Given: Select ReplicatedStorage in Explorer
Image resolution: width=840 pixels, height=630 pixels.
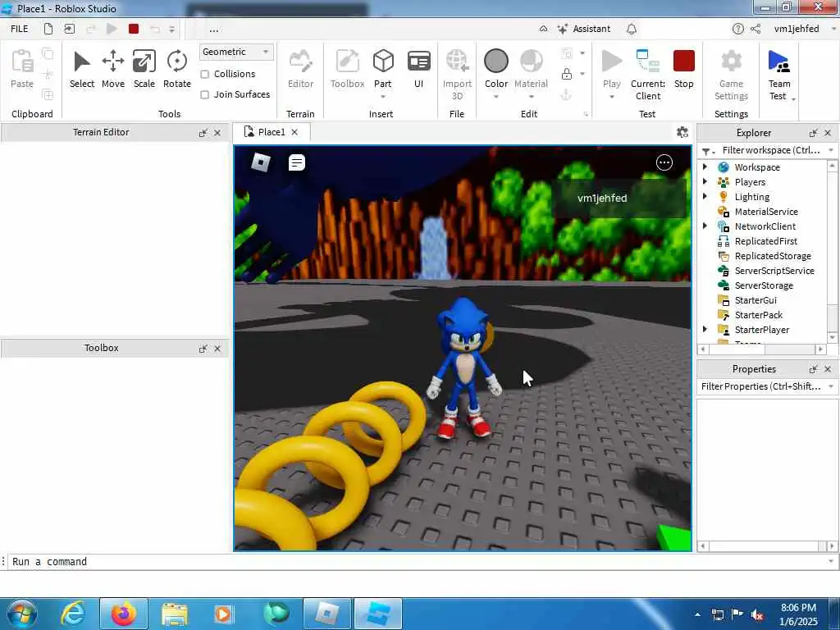Looking at the screenshot, I should pos(773,256).
